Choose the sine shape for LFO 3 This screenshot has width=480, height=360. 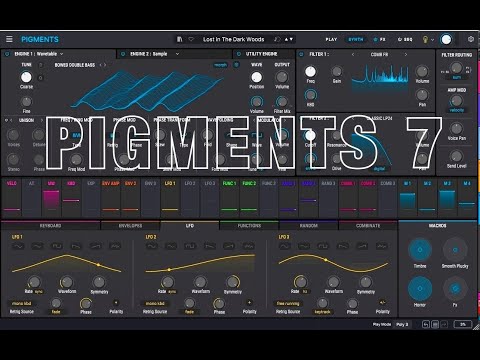click(284, 246)
